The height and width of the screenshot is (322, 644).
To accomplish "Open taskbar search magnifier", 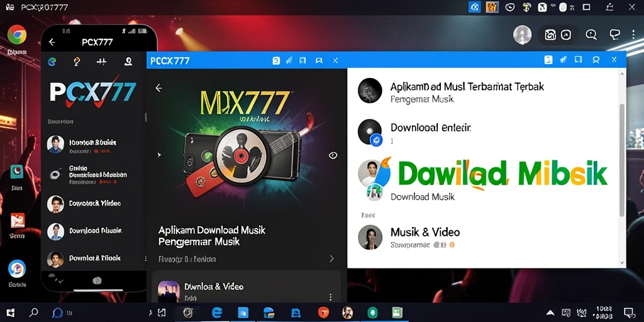I will 34,313.
